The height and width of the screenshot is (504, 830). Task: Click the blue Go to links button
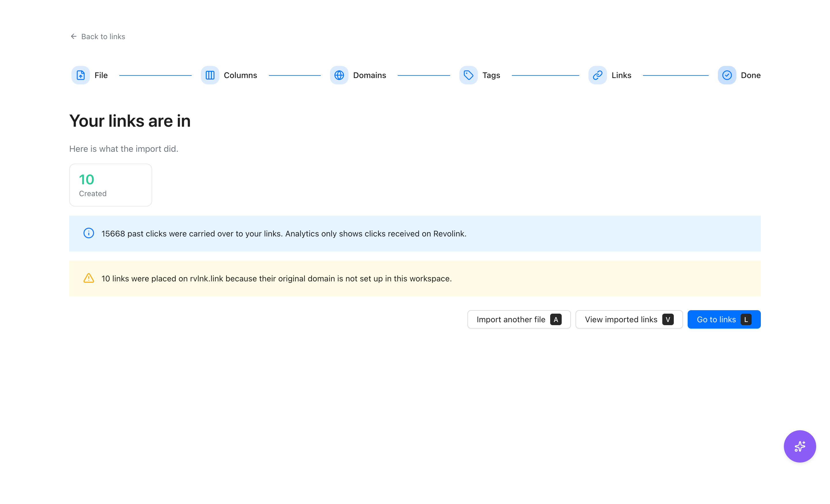tap(724, 319)
